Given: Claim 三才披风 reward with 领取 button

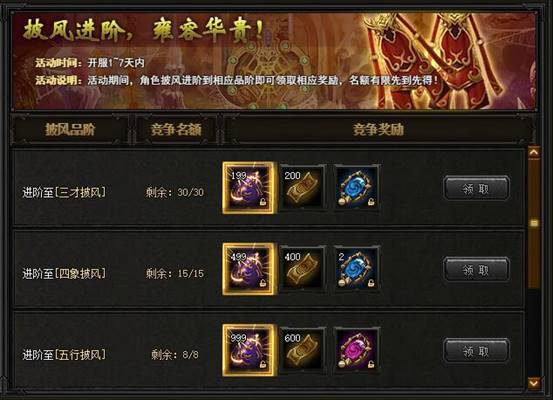Looking at the screenshot, I should click(x=476, y=189).
